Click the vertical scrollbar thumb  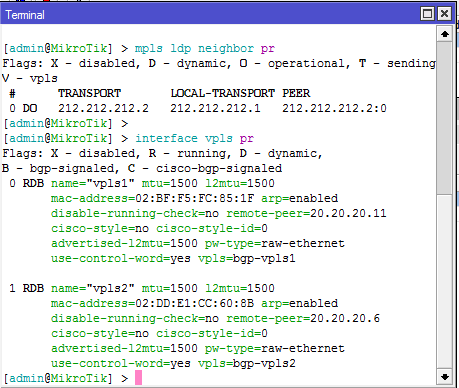(x=445, y=118)
